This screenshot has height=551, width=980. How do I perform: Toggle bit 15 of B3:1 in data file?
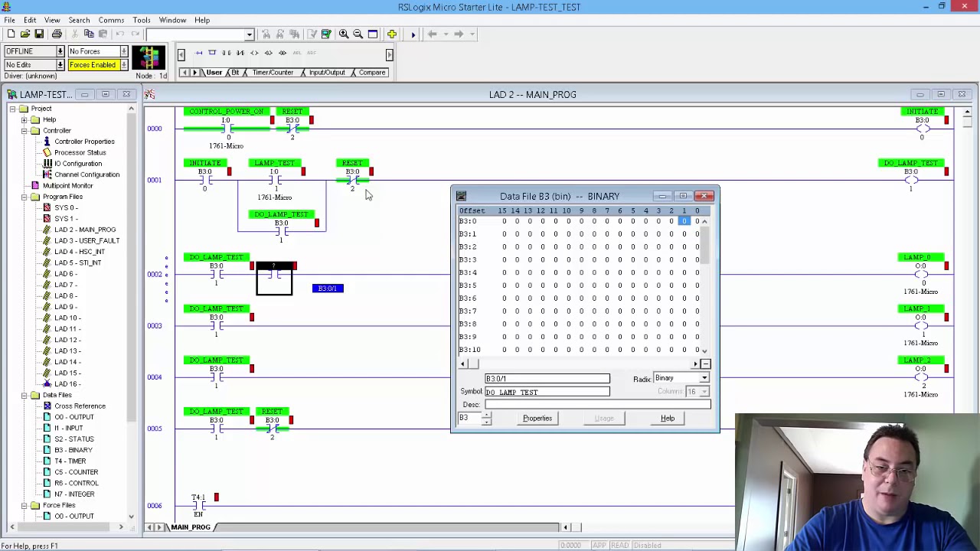click(504, 234)
